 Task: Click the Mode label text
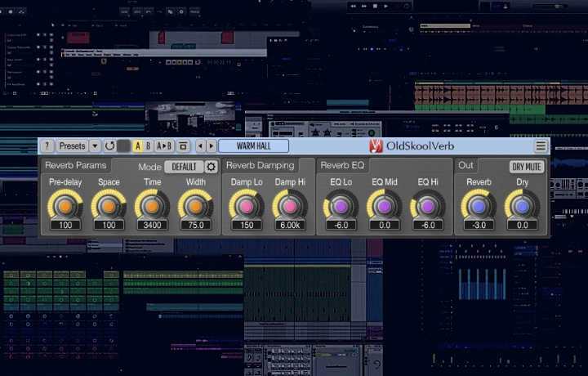click(149, 167)
